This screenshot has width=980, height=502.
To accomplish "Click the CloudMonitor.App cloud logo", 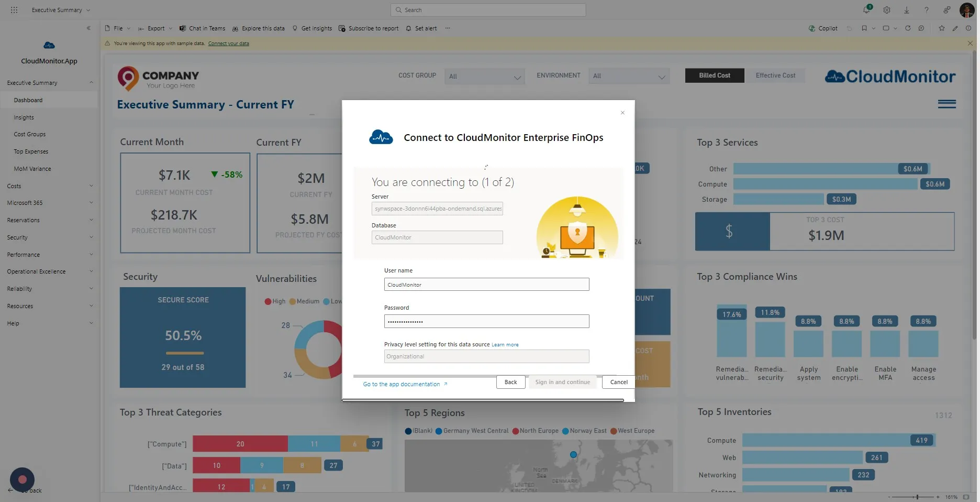I will (x=49, y=46).
